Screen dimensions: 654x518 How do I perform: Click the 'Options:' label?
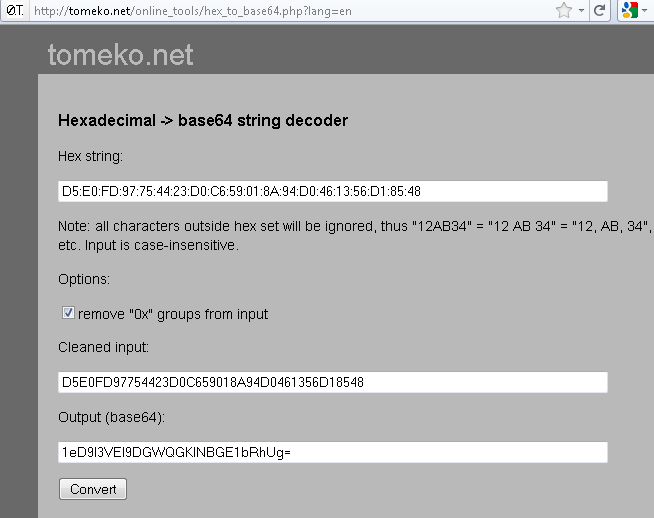(x=84, y=279)
